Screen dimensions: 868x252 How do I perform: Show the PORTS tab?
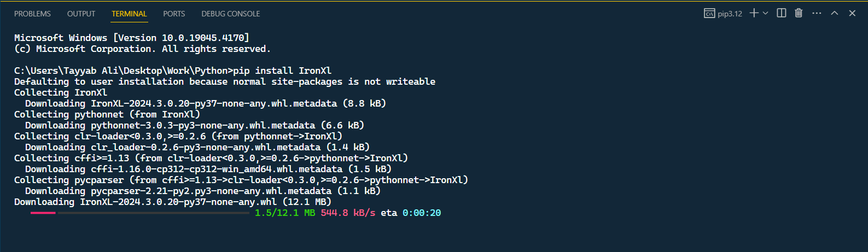tap(174, 14)
